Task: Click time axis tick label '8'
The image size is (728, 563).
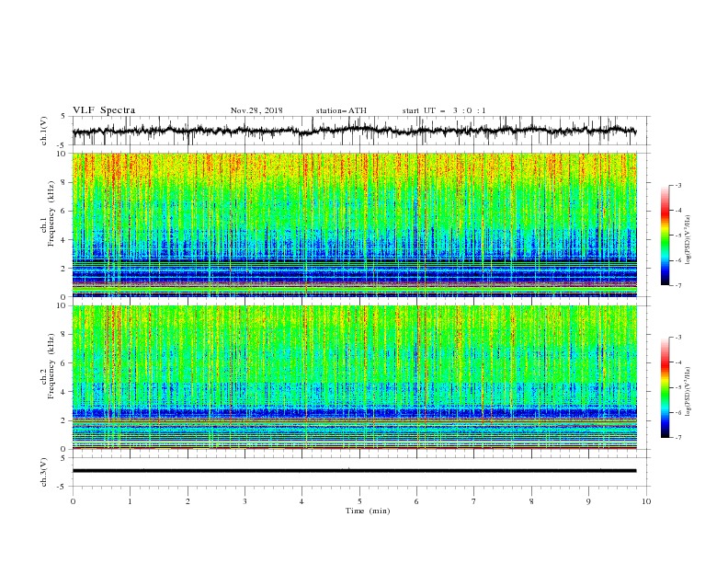Action: [x=531, y=501]
